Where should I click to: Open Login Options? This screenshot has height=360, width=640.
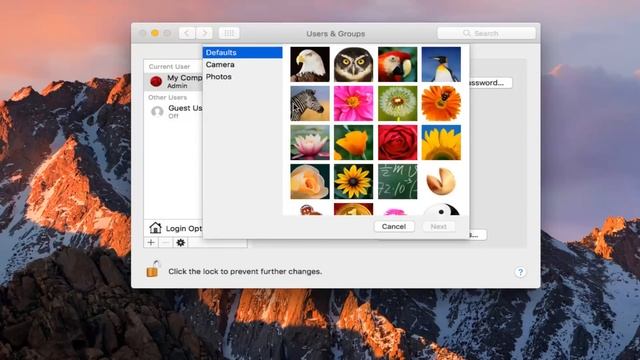pyautogui.click(x=175, y=228)
